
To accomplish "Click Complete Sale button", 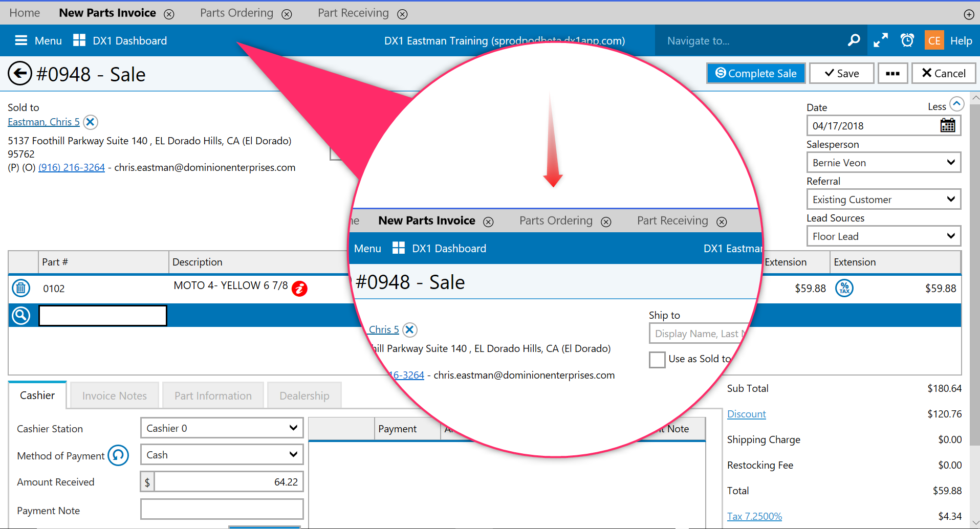I will click(x=756, y=73).
